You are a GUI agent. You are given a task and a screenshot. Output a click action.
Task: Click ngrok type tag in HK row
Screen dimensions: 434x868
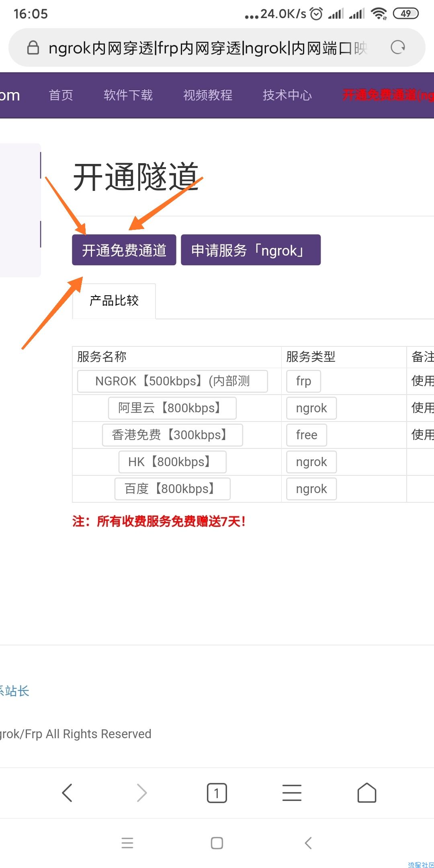coord(311,462)
